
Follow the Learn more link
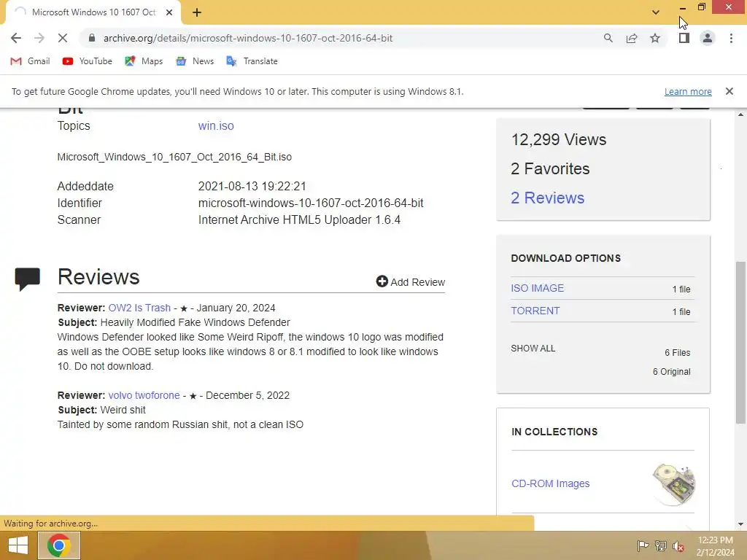pos(688,91)
